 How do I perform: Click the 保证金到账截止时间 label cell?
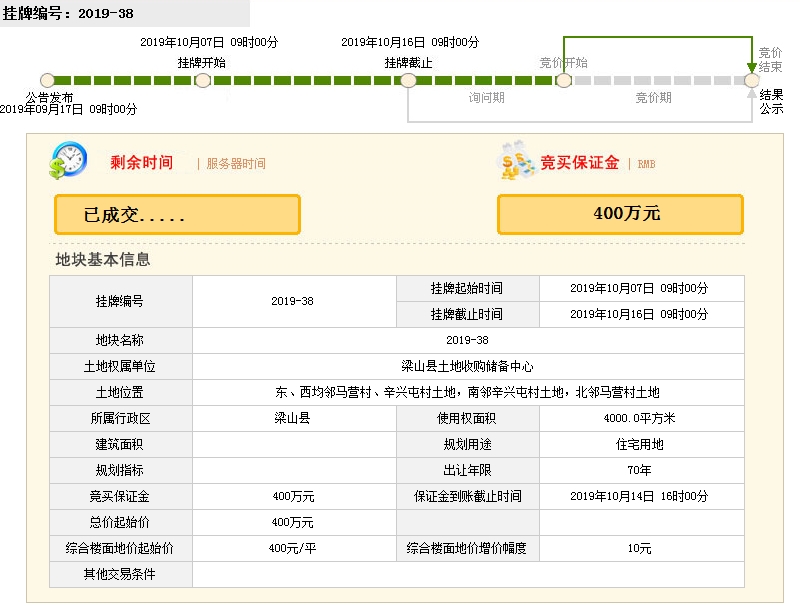468,496
